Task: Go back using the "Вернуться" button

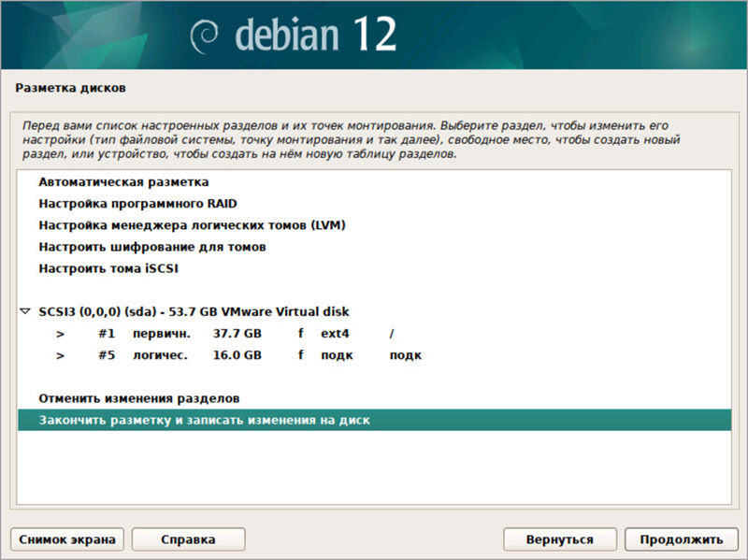Action: [559, 539]
